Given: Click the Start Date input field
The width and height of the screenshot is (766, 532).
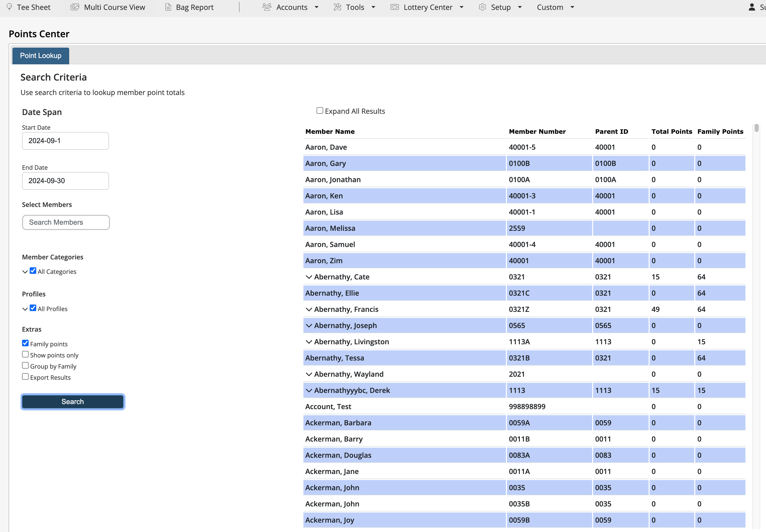Looking at the screenshot, I should tap(65, 141).
